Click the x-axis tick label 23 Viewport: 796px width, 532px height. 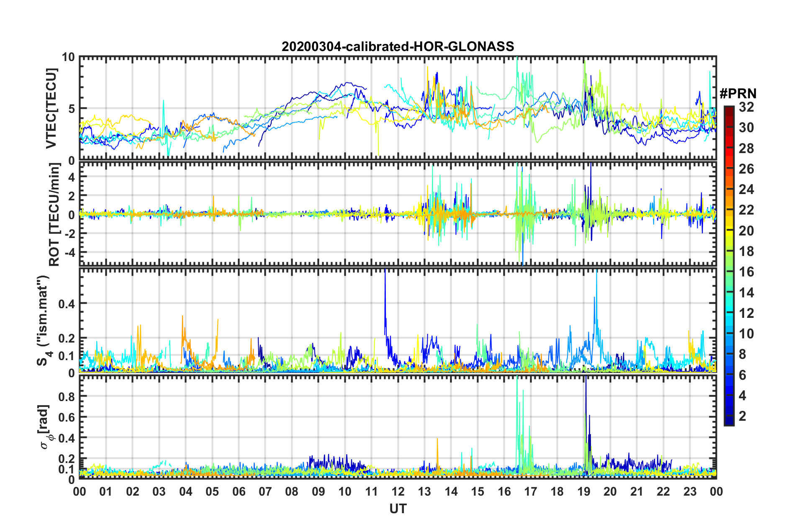pos(690,491)
